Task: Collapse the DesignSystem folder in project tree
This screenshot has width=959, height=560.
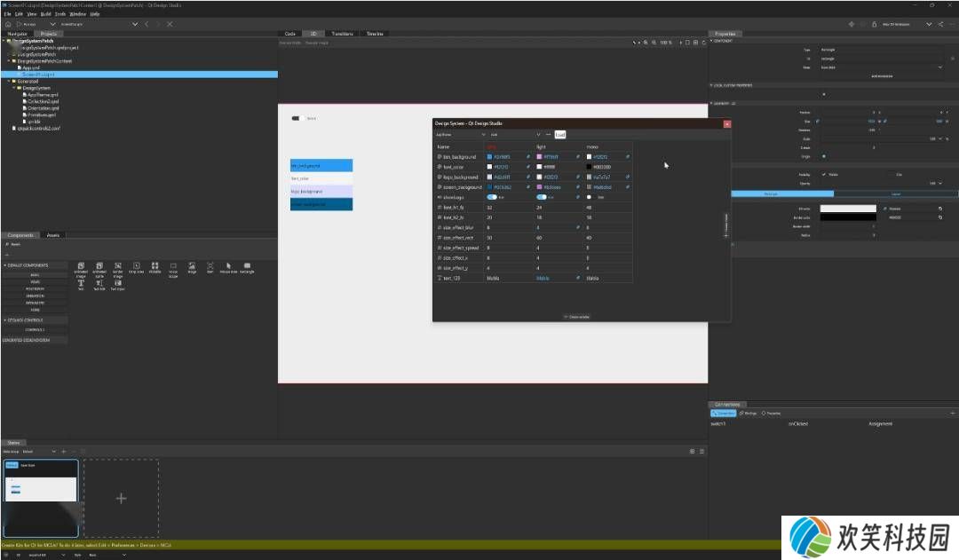Action: click(x=14, y=88)
